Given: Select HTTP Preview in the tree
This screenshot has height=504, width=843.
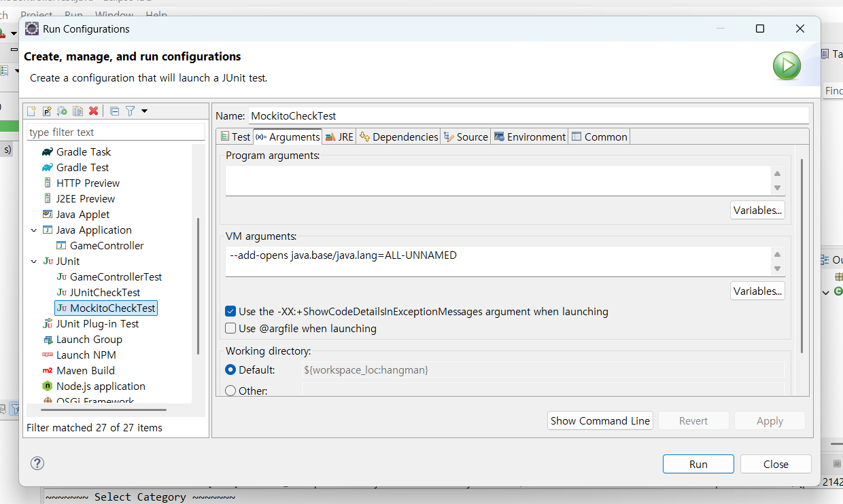Looking at the screenshot, I should click(88, 183).
